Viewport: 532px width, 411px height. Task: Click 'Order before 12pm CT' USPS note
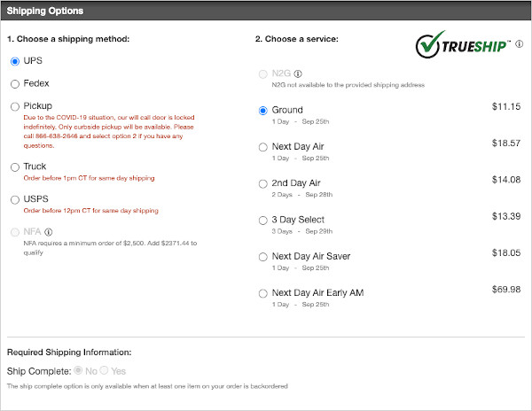point(91,211)
